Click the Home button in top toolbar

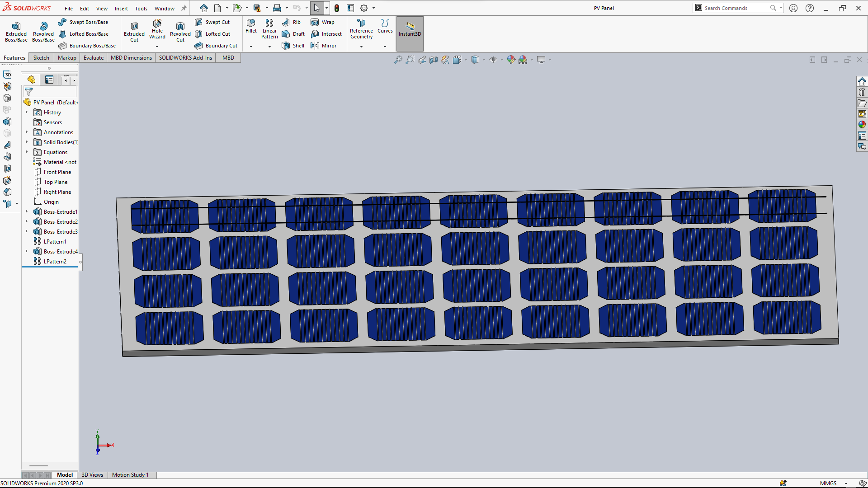tap(204, 8)
